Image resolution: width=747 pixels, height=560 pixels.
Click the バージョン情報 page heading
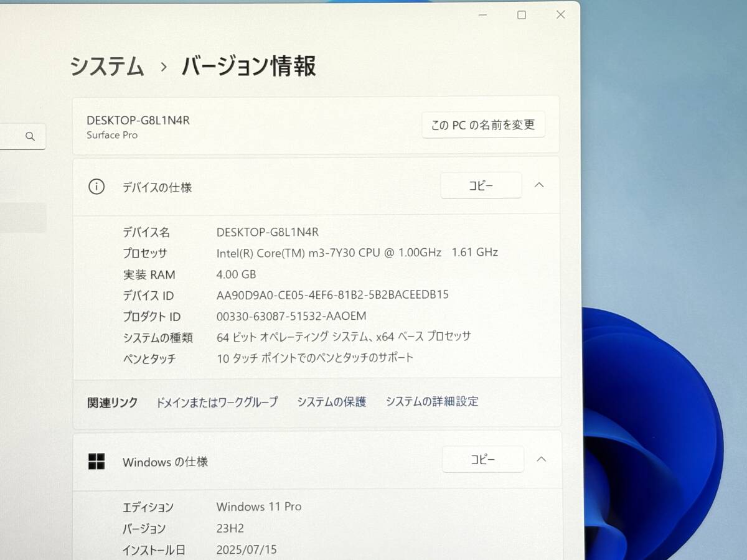pyautogui.click(x=249, y=66)
